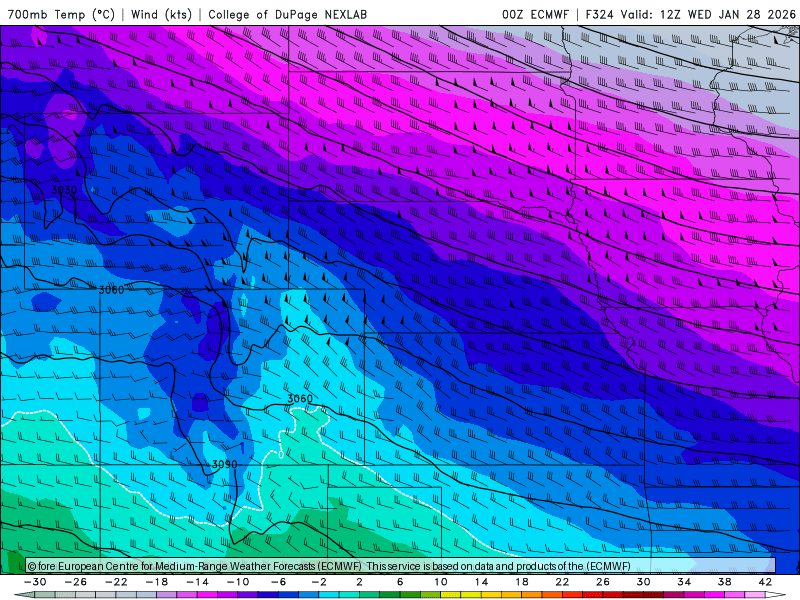The height and width of the screenshot is (600, 800).
Task: Click the positive 2 colorbar label
Action: pos(360,582)
